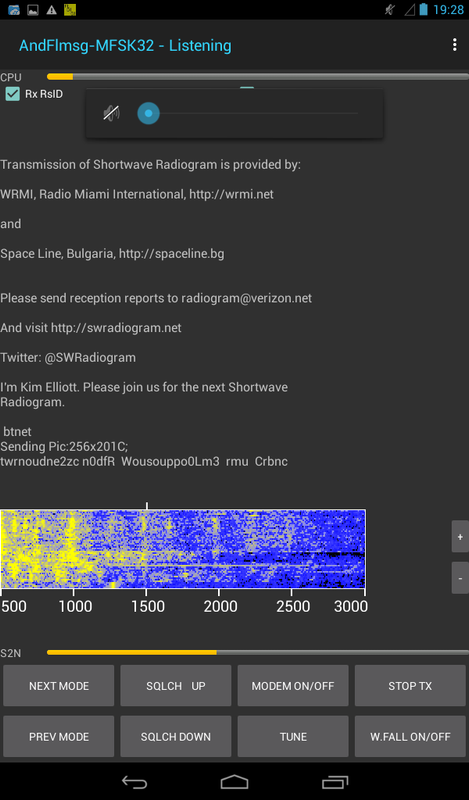Click the @SWRadiogram Twitter handle text

(90, 358)
